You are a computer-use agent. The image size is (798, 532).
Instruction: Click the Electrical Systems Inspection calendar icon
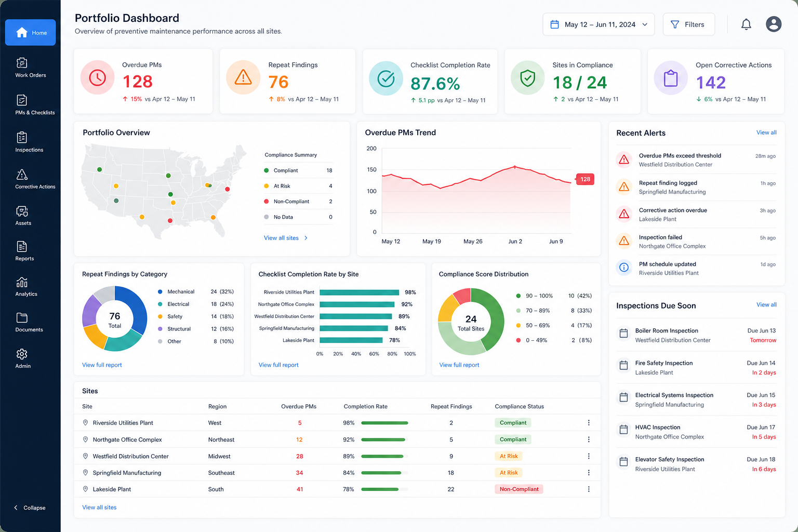pos(623,398)
